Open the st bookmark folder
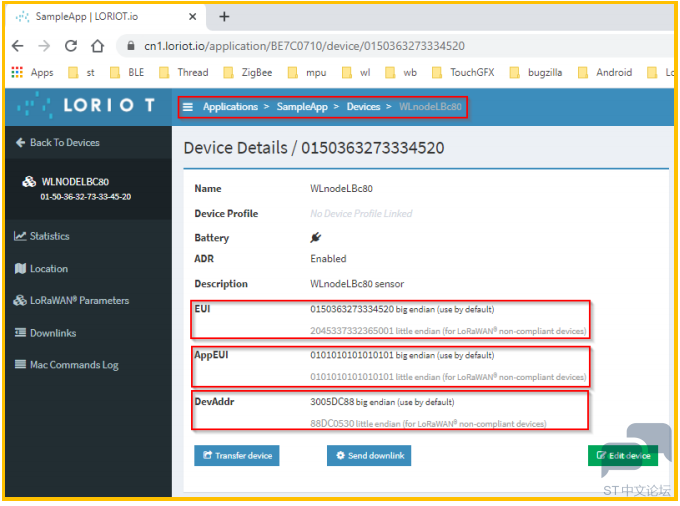The width and height of the screenshot is (680, 506). pyautogui.click(x=82, y=72)
